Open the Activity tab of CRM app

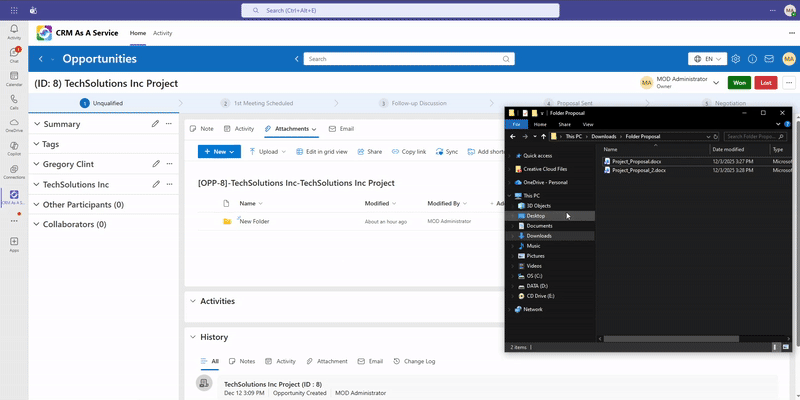163,33
